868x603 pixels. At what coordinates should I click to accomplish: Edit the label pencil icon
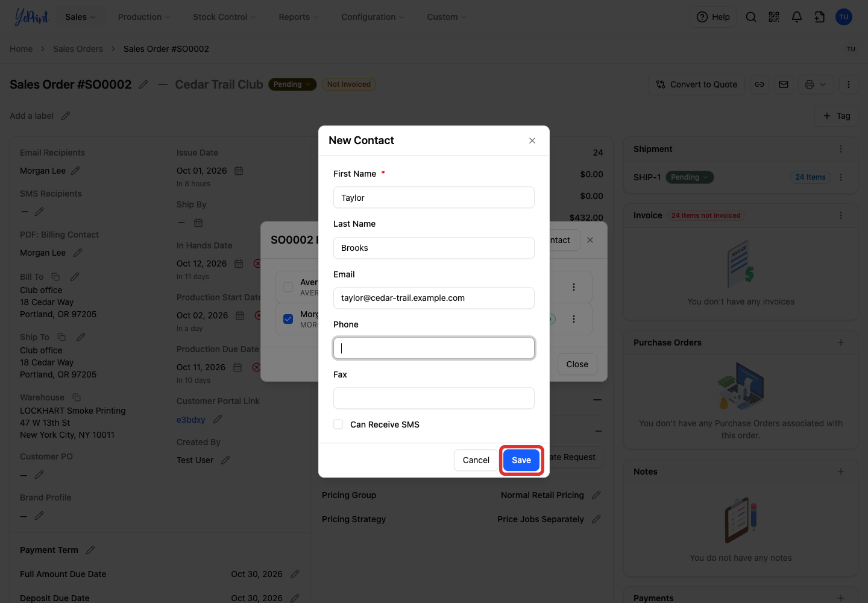click(x=66, y=116)
